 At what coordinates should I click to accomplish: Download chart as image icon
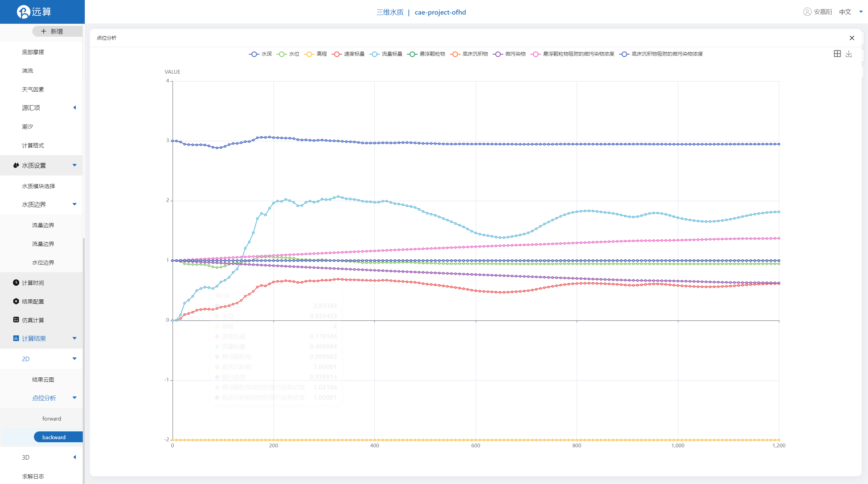849,54
